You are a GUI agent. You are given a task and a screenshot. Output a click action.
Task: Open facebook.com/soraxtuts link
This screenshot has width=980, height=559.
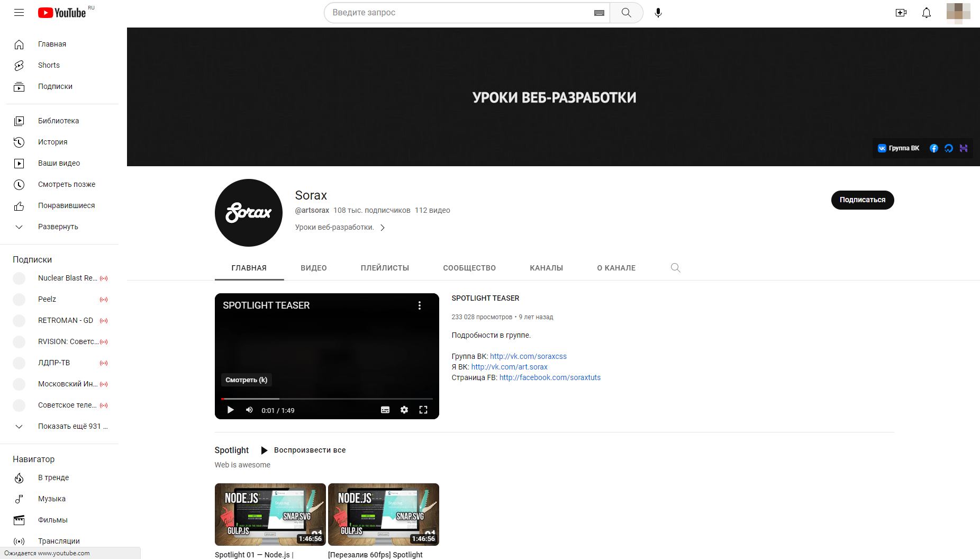[x=550, y=377]
